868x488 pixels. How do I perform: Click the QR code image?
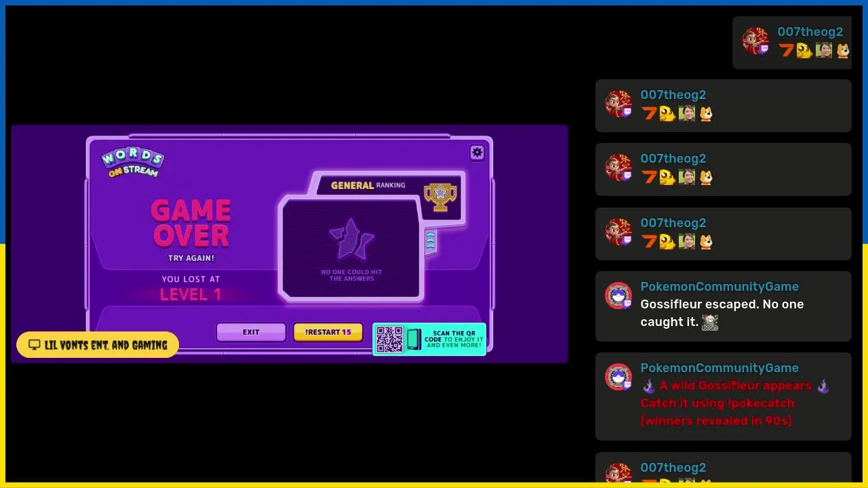pyautogui.click(x=389, y=340)
